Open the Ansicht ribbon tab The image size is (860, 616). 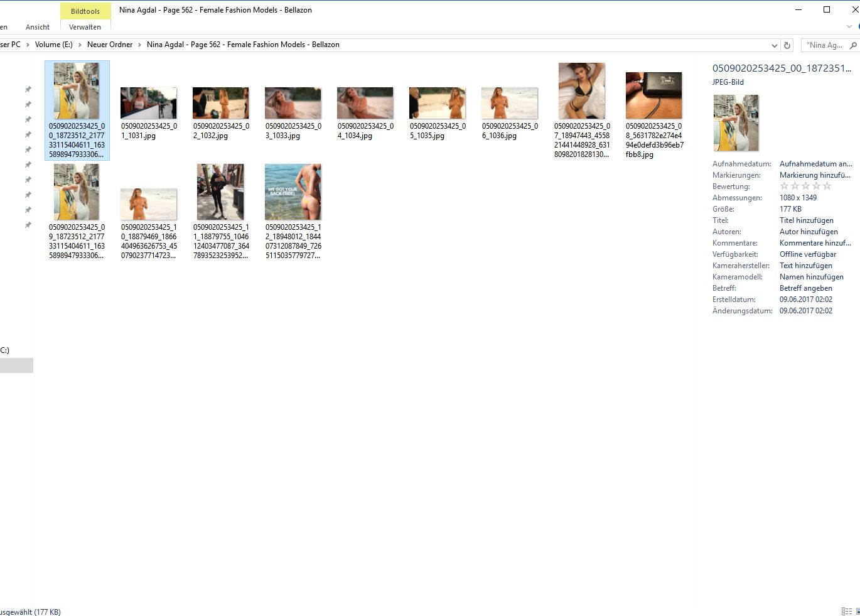pyautogui.click(x=38, y=27)
